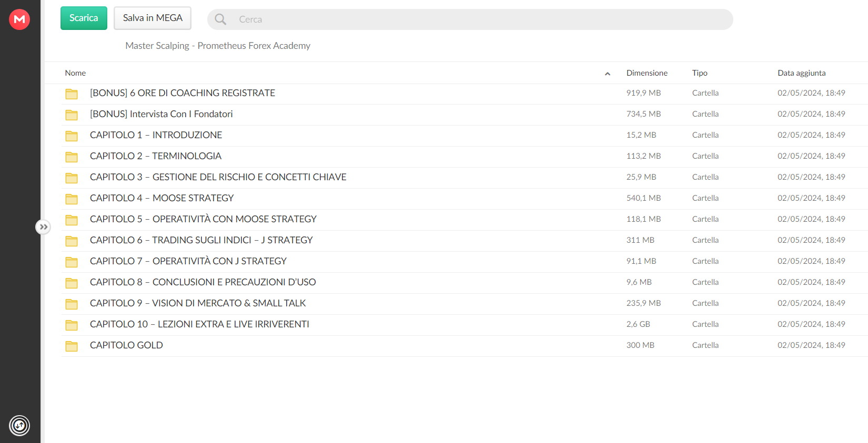
Task: Select CAPITOLO 1 – INTRODUZIONE folder name
Action: click(156, 135)
